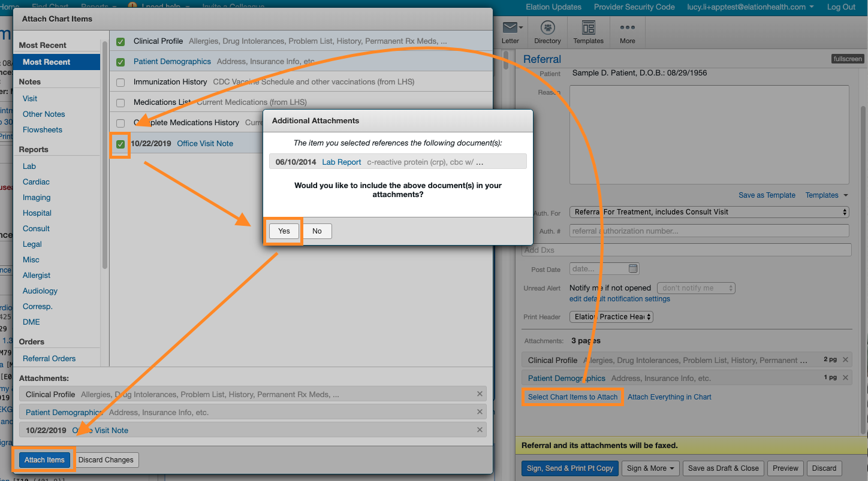
Task: Check the Medications List checkbox
Action: tap(120, 102)
